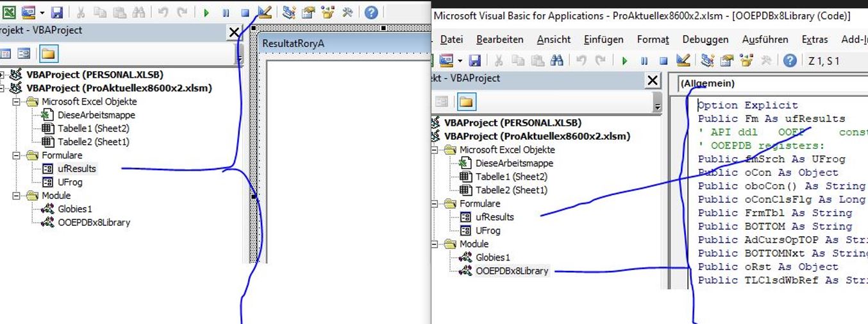Click Insert UserForm icon in right window toolbar
868x324 pixels.
[445, 61]
